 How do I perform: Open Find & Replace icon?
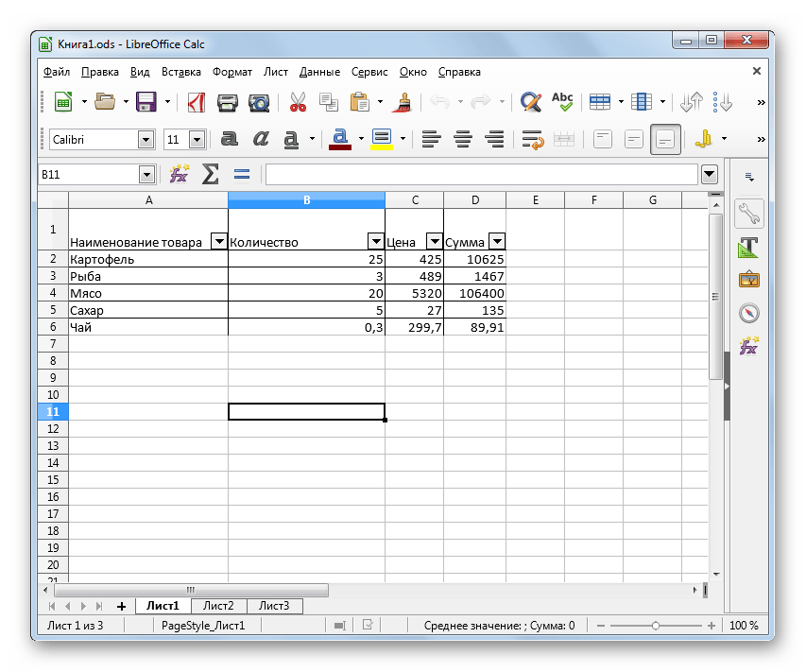point(531,102)
